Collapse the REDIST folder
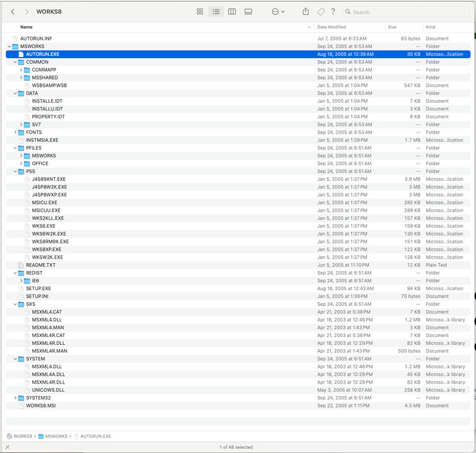Image resolution: width=476 pixels, height=453 pixels. [15, 273]
